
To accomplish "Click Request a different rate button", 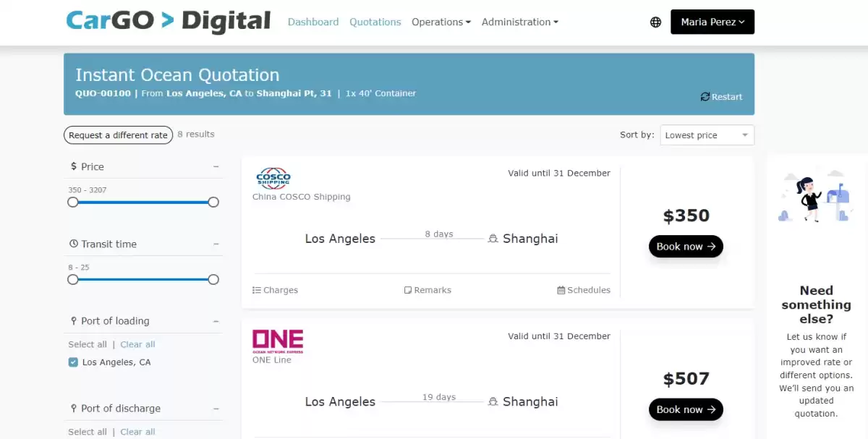I will 118,135.
